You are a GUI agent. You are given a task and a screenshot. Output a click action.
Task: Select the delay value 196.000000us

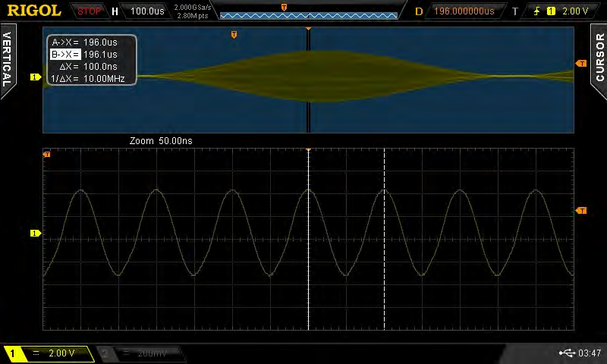464,11
